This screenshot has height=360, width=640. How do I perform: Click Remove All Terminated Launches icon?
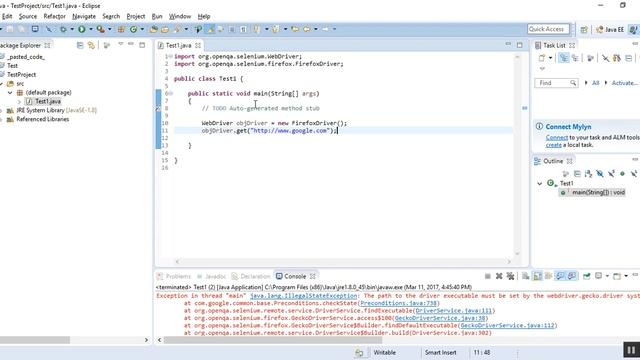(x=510, y=276)
